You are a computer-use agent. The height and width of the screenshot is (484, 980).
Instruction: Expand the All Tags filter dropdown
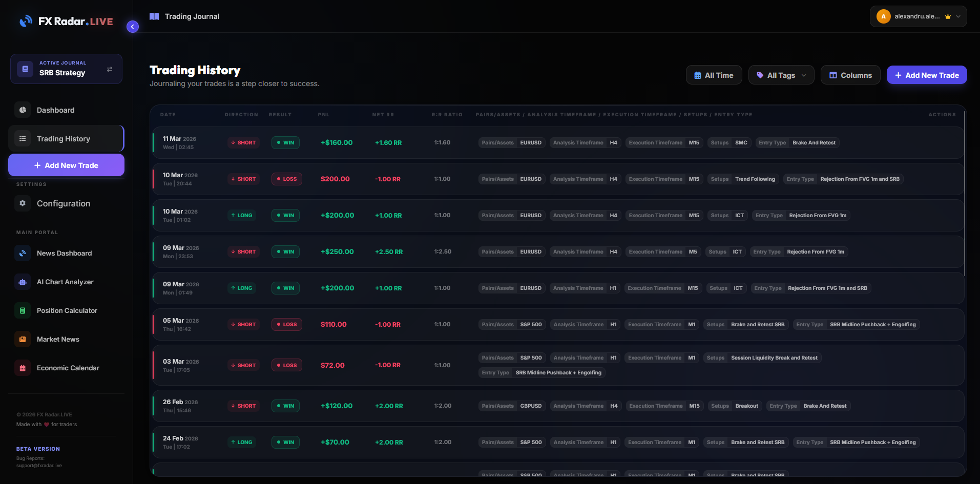point(781,75)
